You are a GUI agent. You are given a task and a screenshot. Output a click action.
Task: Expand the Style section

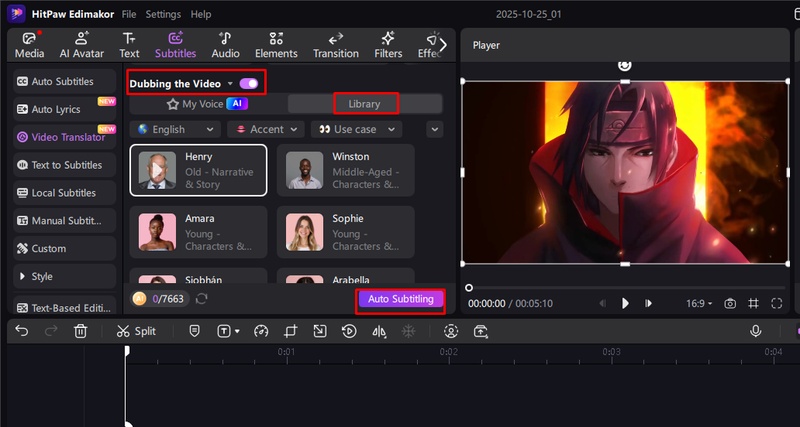(65, 276)
